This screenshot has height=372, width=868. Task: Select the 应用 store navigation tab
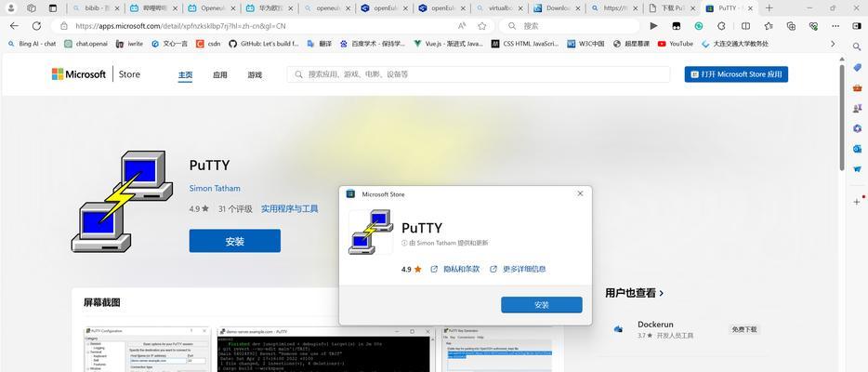pos(219,74)
